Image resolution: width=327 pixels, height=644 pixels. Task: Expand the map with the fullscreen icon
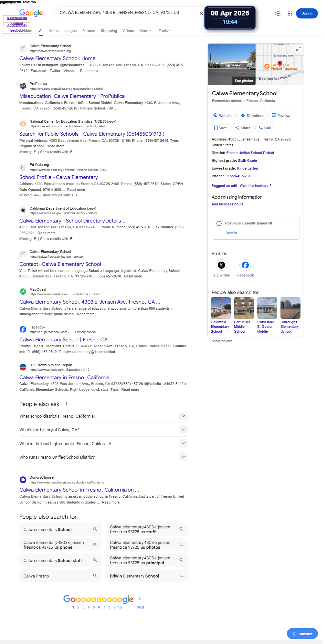pos(298,49)
